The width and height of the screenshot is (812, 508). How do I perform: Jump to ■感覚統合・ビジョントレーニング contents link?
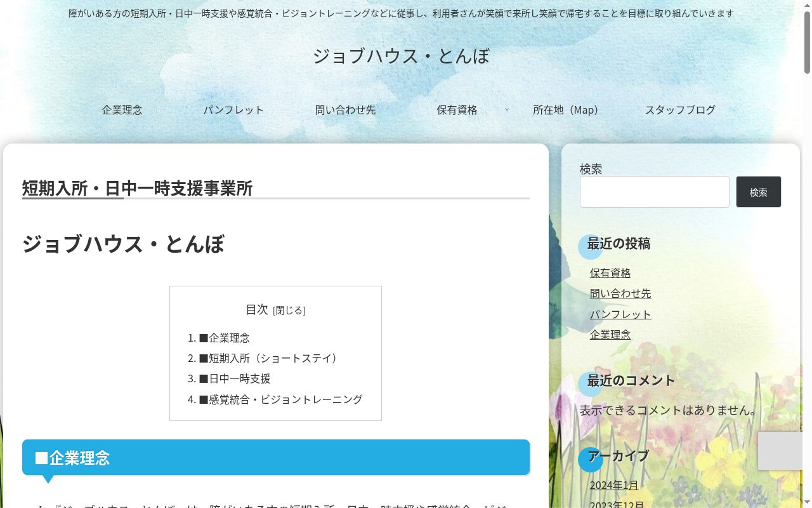point(281,399)
